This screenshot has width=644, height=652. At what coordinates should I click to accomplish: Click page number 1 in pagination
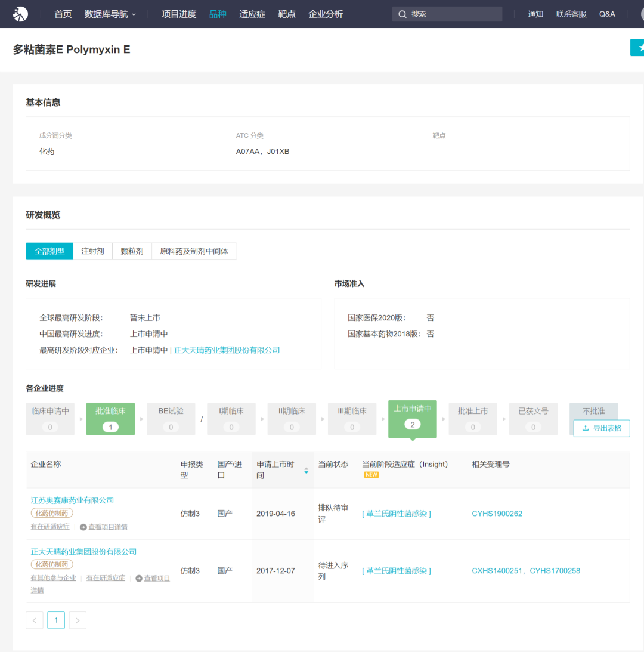pos(56,620)
